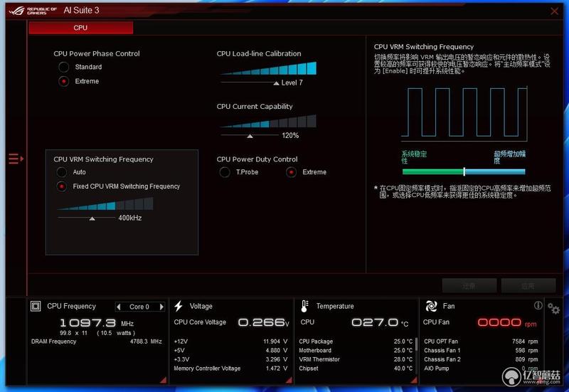Select Standard CPU Power Phase Control
The width and height of the screenshot is (569, 392).
pos(64,67)
